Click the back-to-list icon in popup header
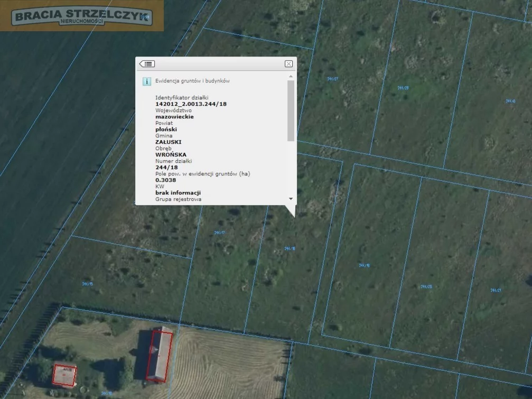 [147, 64]
